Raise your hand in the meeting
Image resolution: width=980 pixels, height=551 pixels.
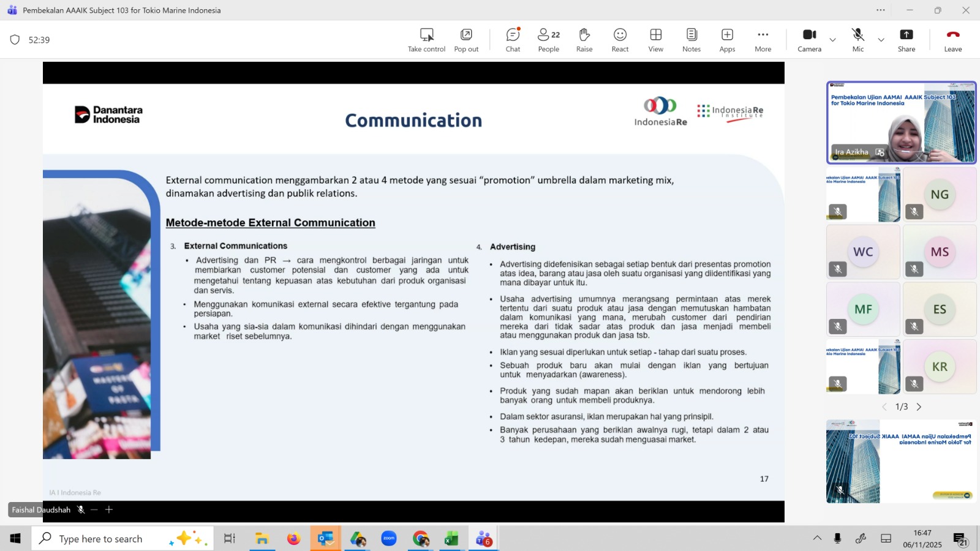click(x=584, y=40)
